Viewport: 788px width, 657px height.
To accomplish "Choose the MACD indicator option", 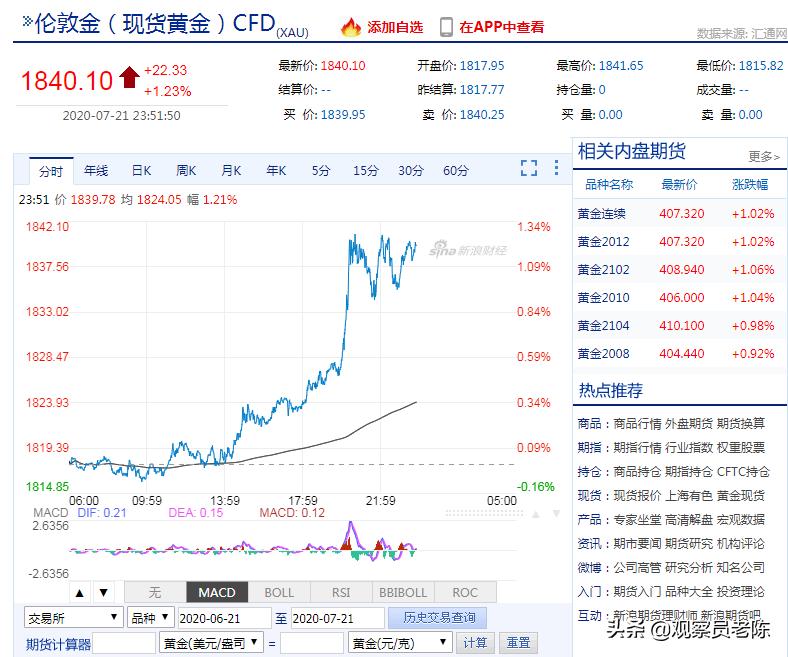I will tap(217, 592).
